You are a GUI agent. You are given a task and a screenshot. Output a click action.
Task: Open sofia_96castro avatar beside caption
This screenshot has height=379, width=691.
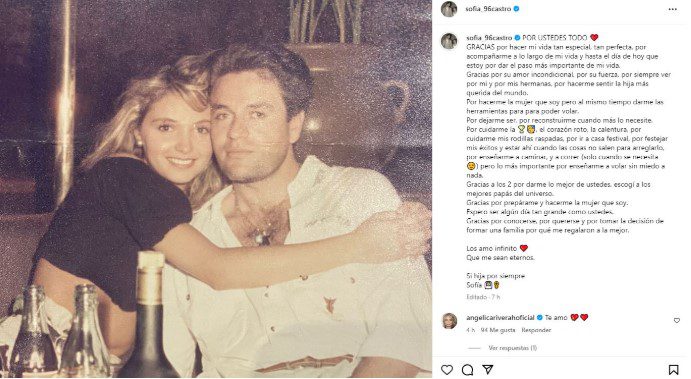pyautogui.click(x=449, y=41)
